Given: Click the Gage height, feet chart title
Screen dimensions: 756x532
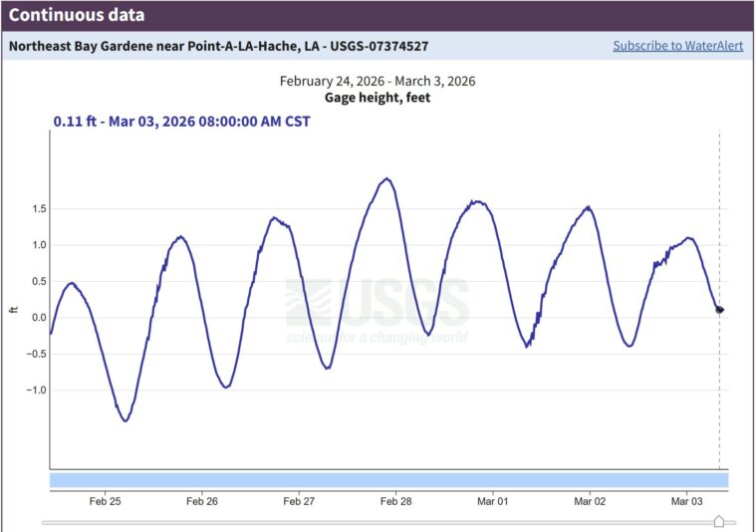Looking at the screenshot, I should coord(378,98).
